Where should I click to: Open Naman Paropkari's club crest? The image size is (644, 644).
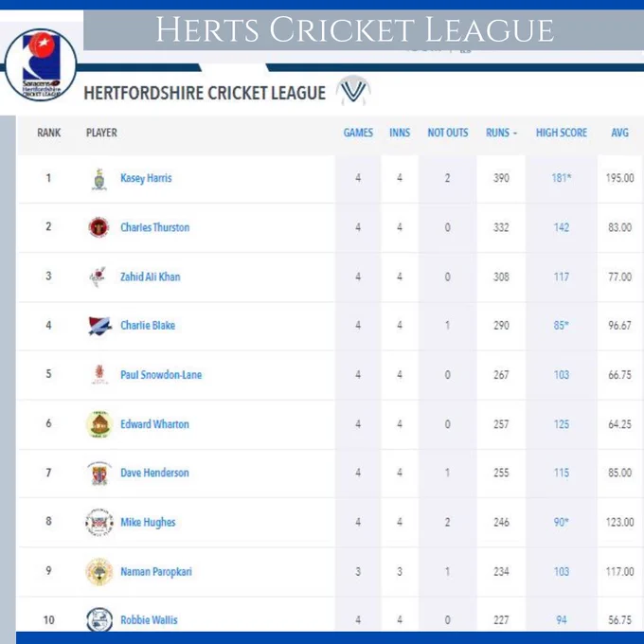click(x=99, y=572)
